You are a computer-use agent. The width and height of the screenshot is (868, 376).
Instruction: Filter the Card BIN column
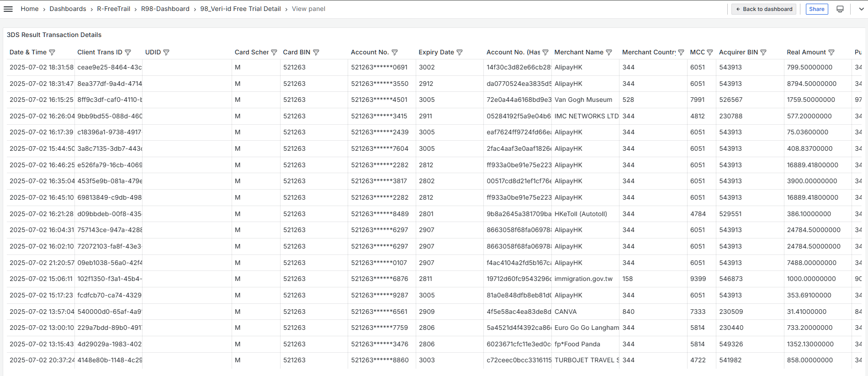(x=316, y=53)
